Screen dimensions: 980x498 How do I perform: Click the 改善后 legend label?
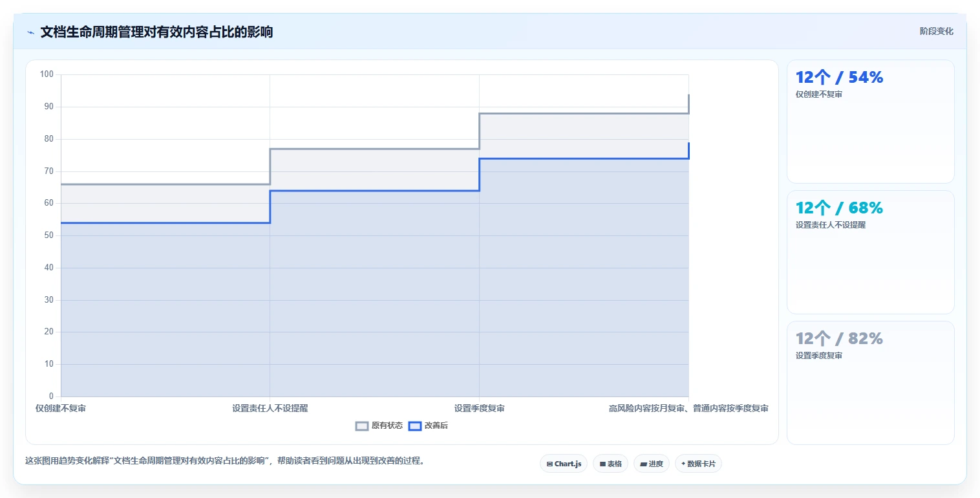pyautogui.click(x=436, y=426)
